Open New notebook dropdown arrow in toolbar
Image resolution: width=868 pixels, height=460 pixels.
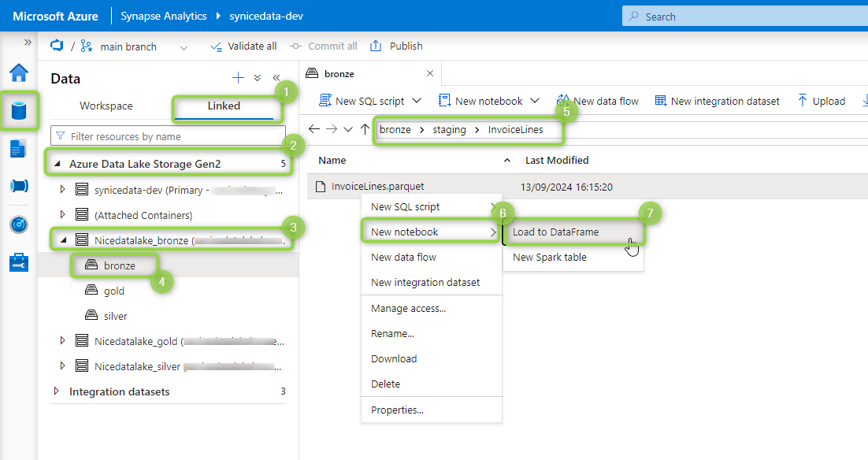(535, 101)
